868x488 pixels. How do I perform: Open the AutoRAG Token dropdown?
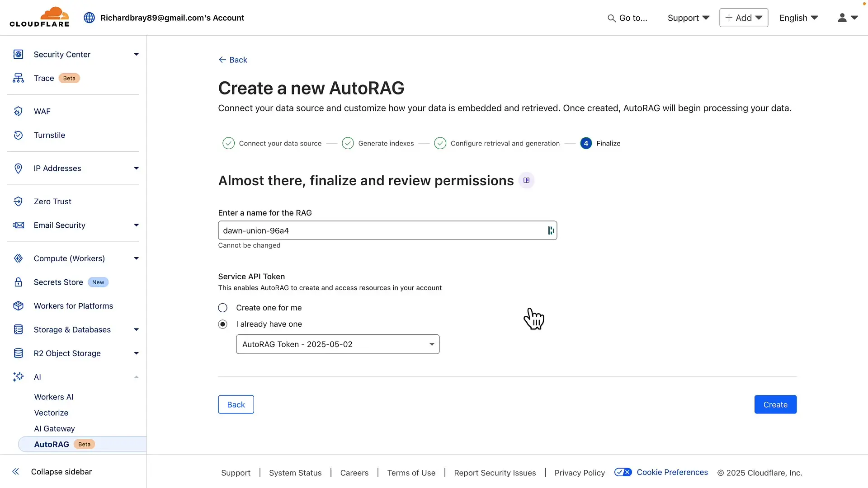338,344
